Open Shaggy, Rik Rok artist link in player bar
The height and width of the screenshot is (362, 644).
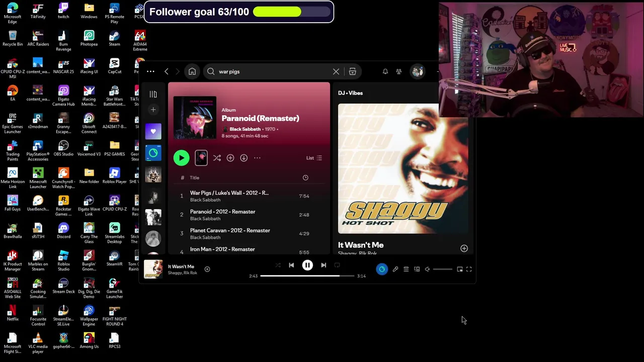pyautogui.click(x=183, y=273)
